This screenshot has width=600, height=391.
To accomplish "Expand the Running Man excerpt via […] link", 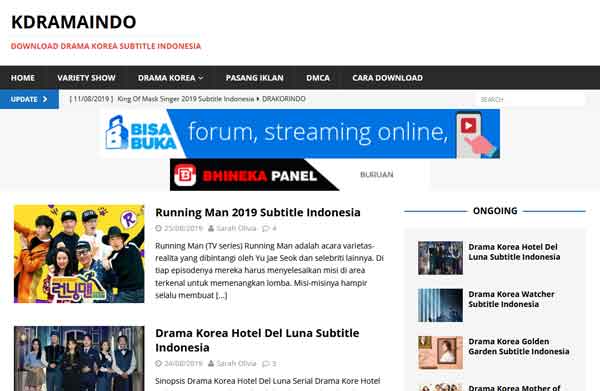I will point(222,295).
